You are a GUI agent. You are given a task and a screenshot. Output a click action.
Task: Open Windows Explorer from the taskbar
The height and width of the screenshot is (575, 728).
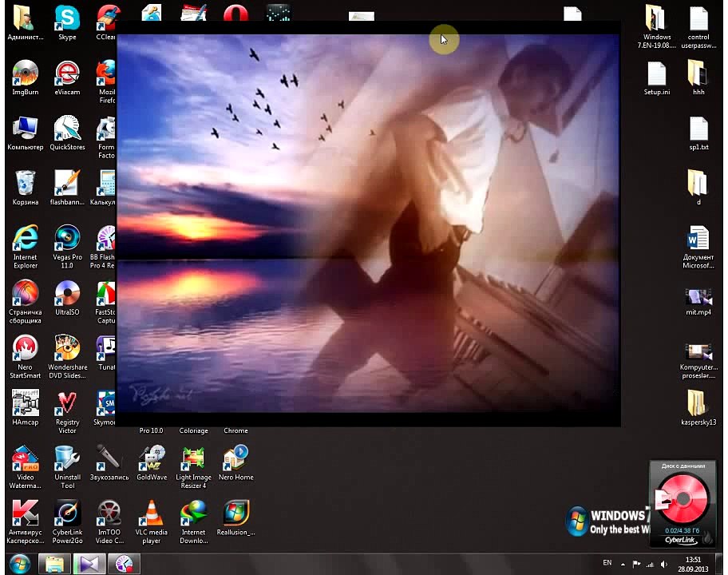pyautogui.click(x=54, y=564)
